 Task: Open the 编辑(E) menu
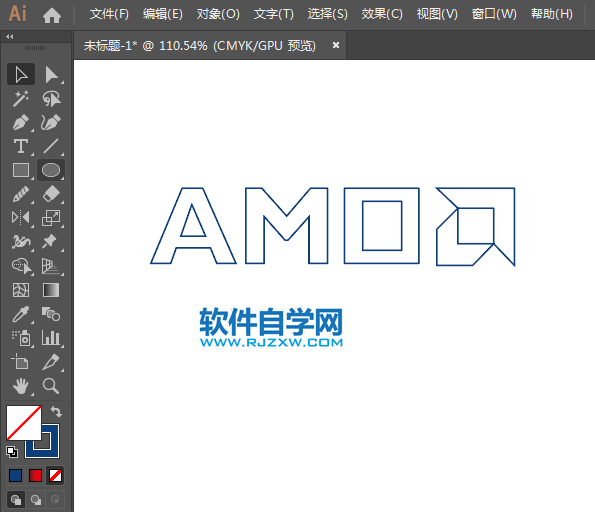pos(163,14)
